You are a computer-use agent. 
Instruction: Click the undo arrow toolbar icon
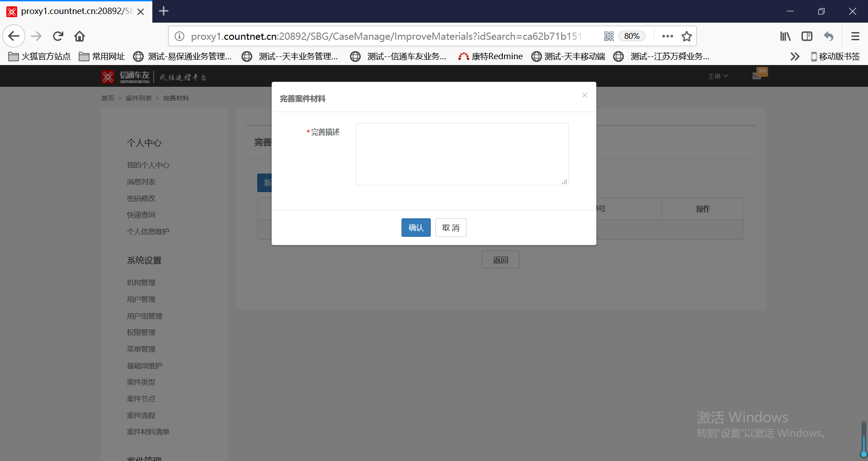coord(829,36)
